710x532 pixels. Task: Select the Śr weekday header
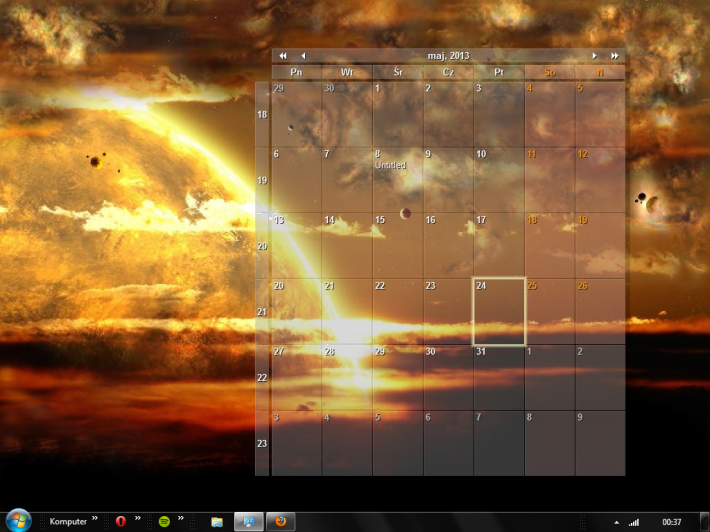click(x=398, y=72)
